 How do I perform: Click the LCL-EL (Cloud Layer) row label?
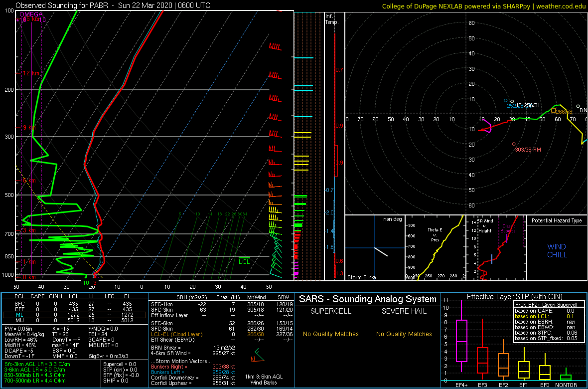tap(176, 334)
